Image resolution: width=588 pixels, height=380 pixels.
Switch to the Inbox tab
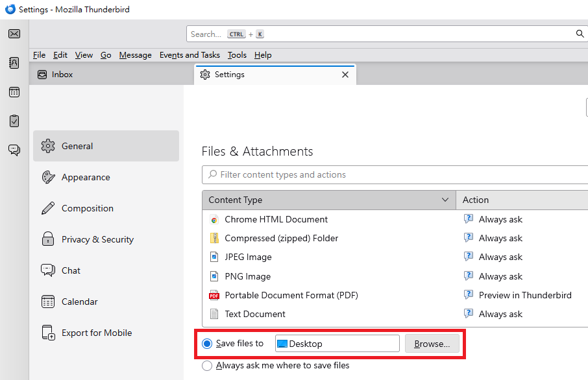(62, 75)
